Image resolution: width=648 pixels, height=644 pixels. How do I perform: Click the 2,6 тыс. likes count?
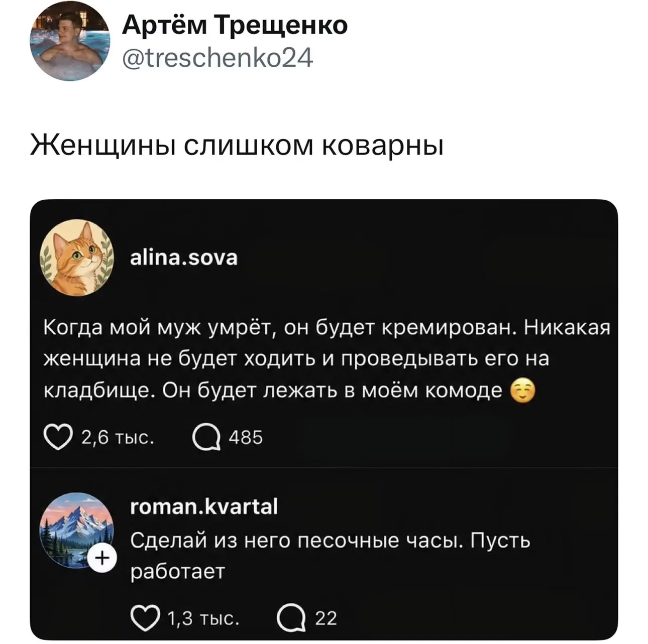click(x=118, y=438)
